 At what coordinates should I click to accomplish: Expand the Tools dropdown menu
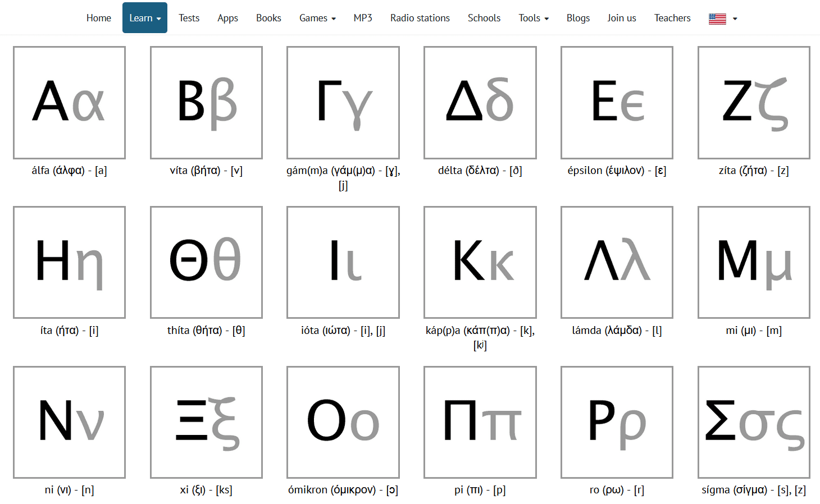click(x=534, y=18)
